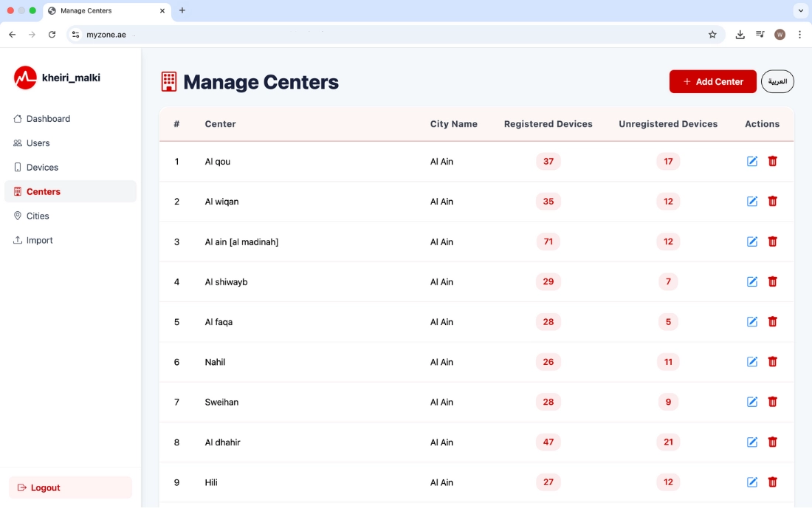Go to Dashboard in sidebar
Image resolution: width=812 pixels, height=517 pixels.
point(48,119)
